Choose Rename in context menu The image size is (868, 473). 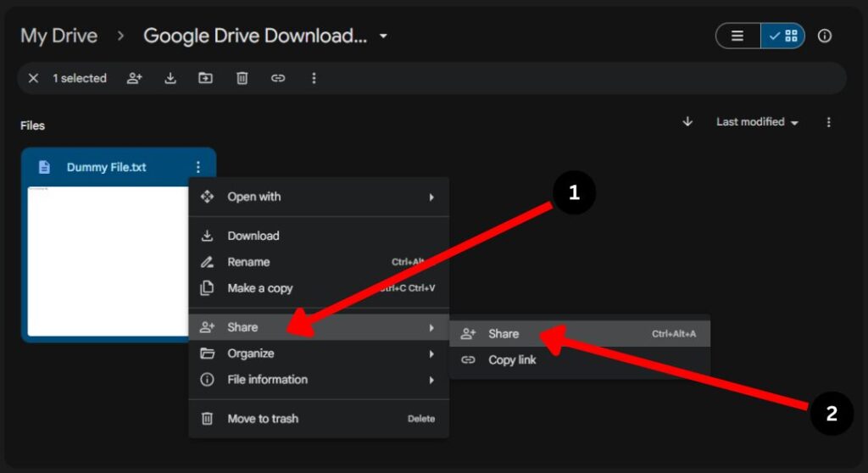319,262
